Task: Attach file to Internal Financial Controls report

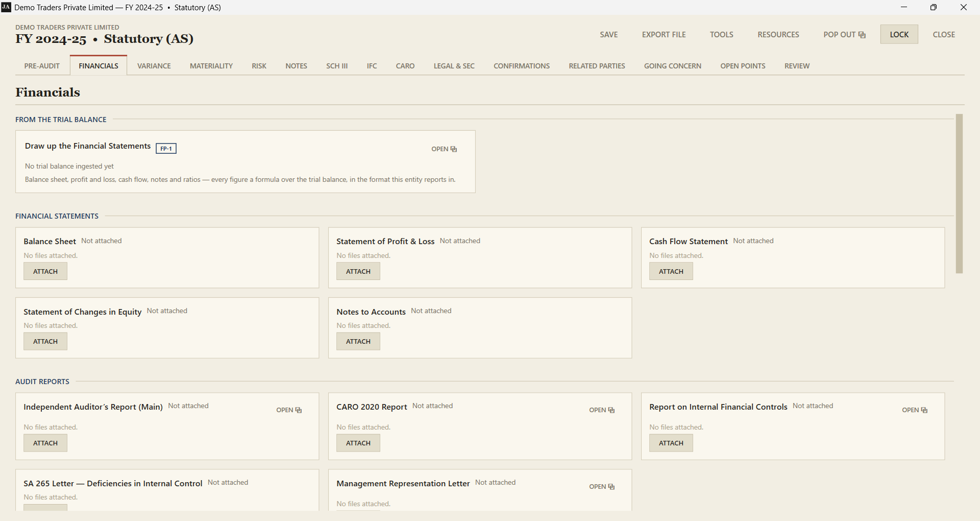Action: pos(671,443)
